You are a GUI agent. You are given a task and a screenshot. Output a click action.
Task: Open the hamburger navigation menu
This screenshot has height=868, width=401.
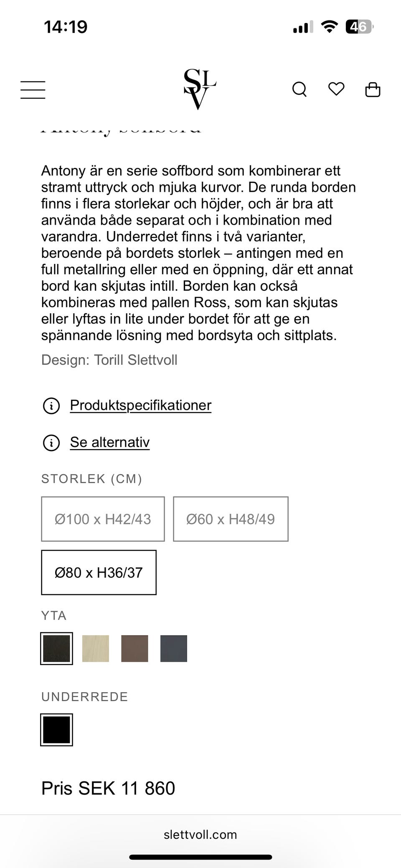pyautogui.click(x=33, y=89)
